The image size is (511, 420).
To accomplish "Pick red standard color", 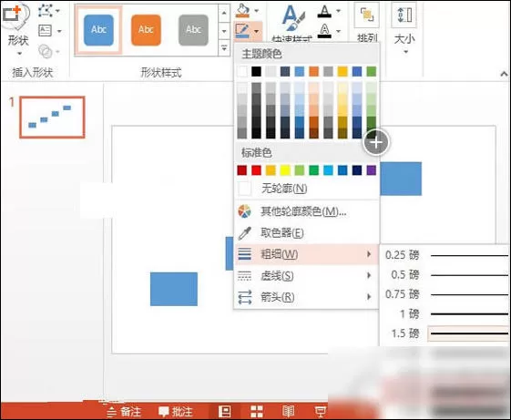I will coord(257,170).
